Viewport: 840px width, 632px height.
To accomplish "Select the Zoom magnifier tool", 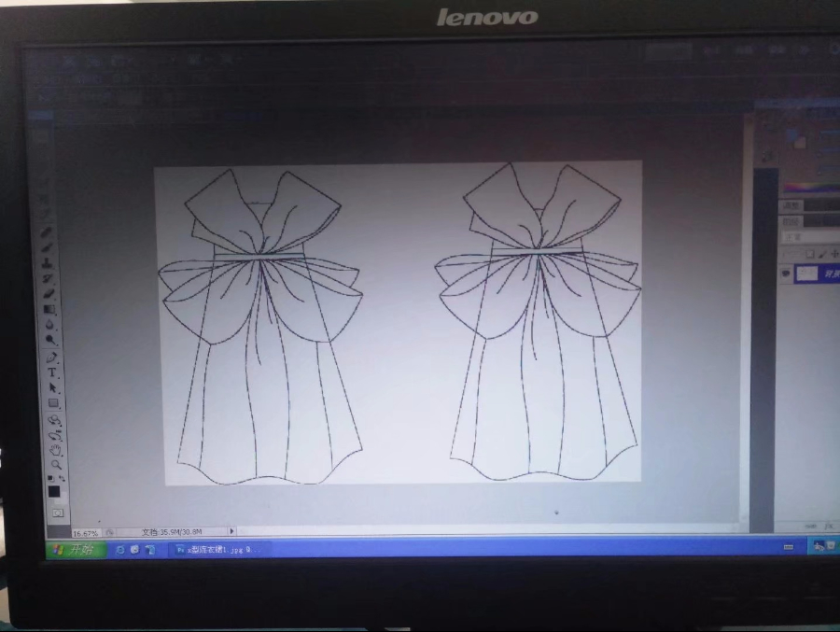I will tap(56, 464).
